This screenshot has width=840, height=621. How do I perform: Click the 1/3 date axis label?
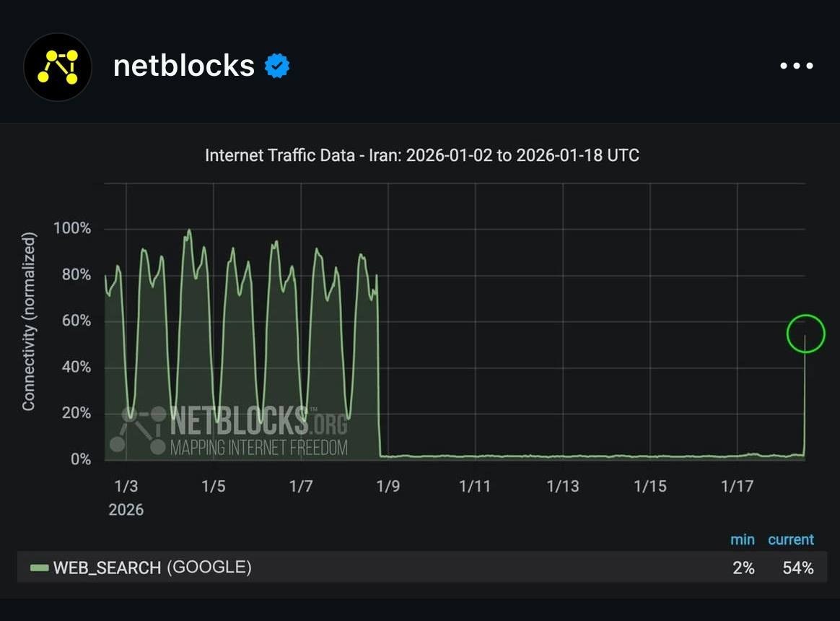[126, 486]
